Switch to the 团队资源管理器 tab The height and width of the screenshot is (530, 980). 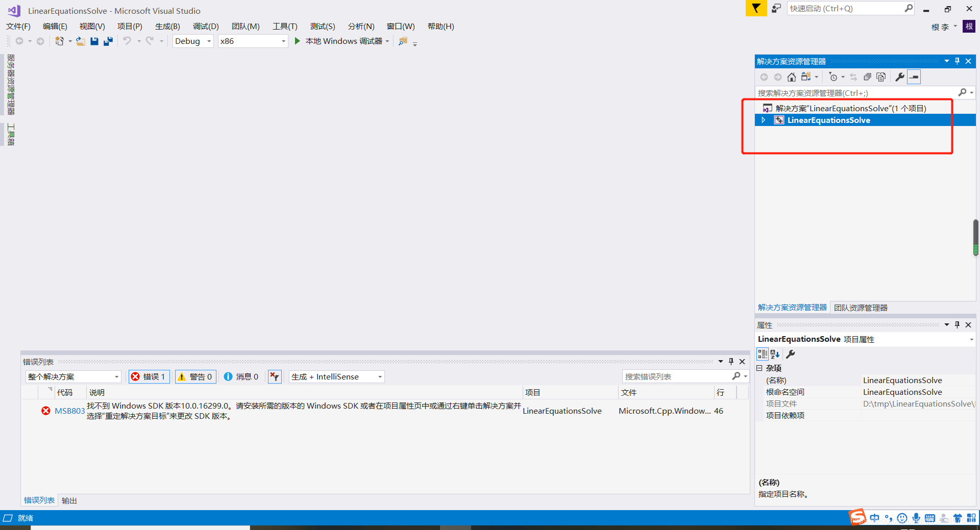pos(861,308)
